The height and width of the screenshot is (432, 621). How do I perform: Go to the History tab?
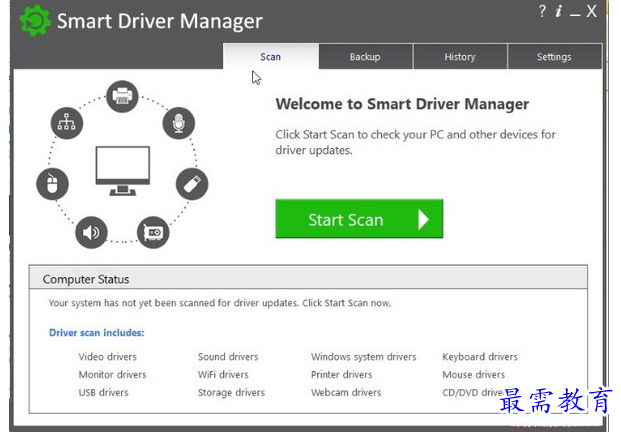(460, 57)
